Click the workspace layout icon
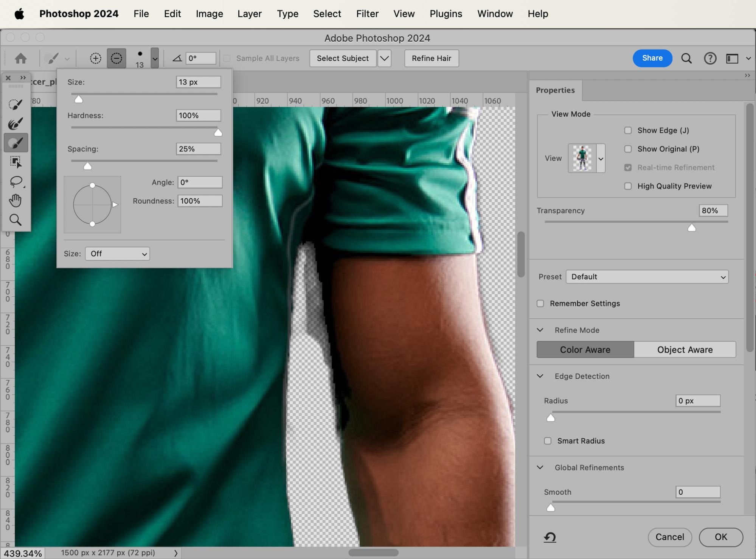The image size is (756, 559). pyautogui.click(x=732, y=58)
